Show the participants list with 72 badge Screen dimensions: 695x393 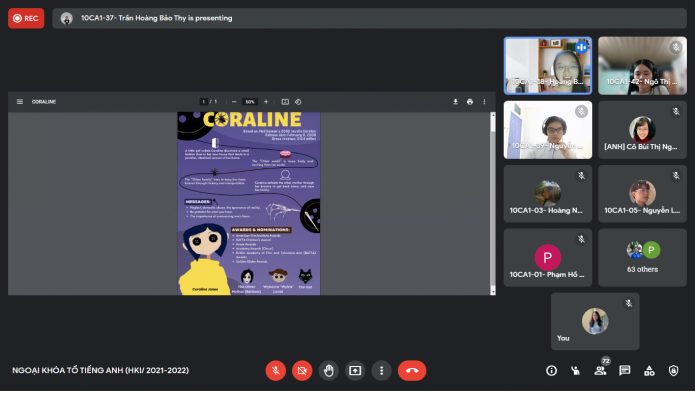[x=601, y=370]
